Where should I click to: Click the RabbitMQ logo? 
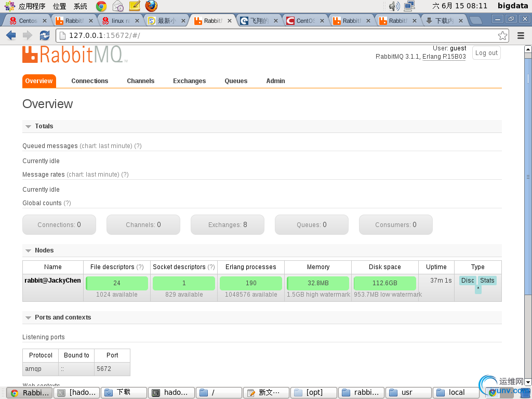pos(75,54)
